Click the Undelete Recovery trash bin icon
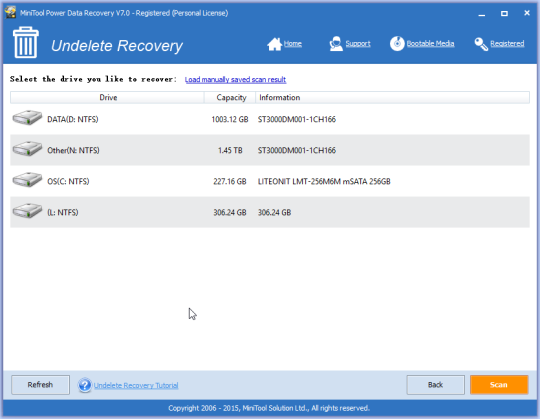 (26, 42)
